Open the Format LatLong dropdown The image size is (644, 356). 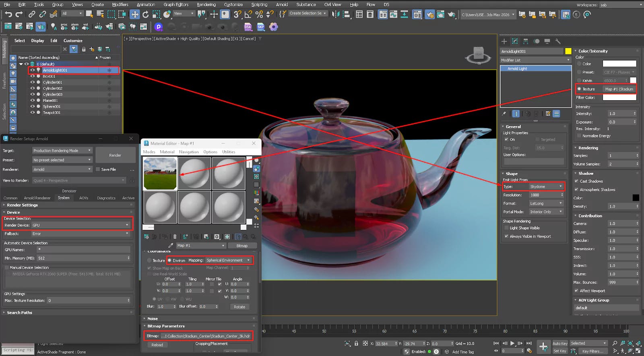point(546,203)
